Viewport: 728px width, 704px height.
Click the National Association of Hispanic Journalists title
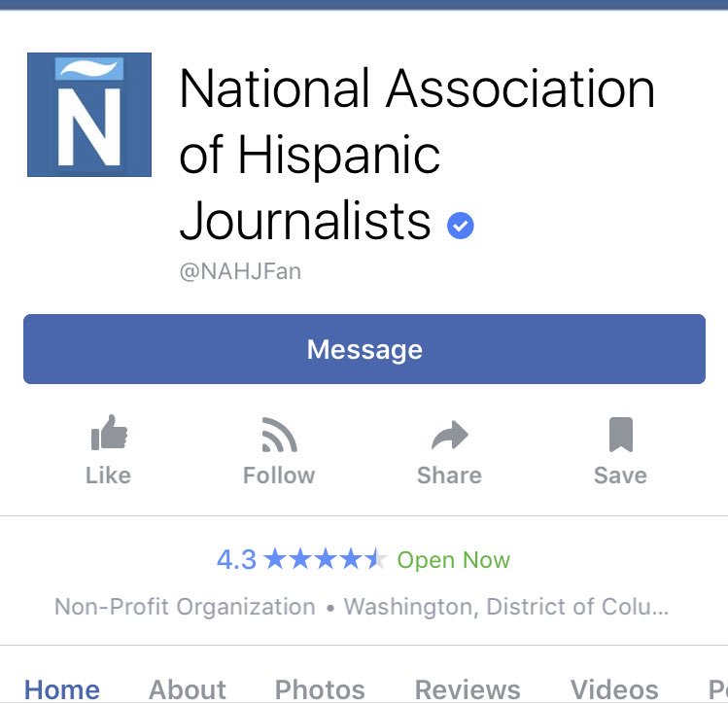point(417,154)
